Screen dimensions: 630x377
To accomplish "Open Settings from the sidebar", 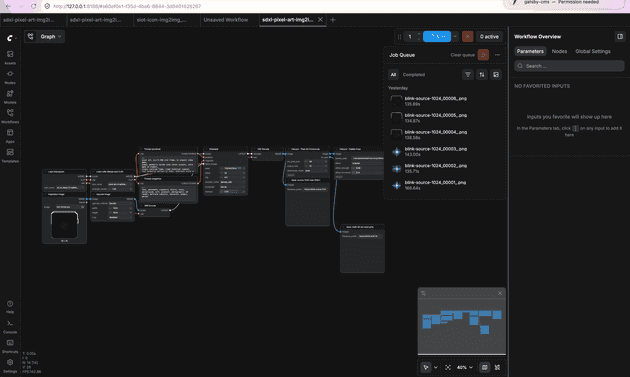I will point(10,366).
